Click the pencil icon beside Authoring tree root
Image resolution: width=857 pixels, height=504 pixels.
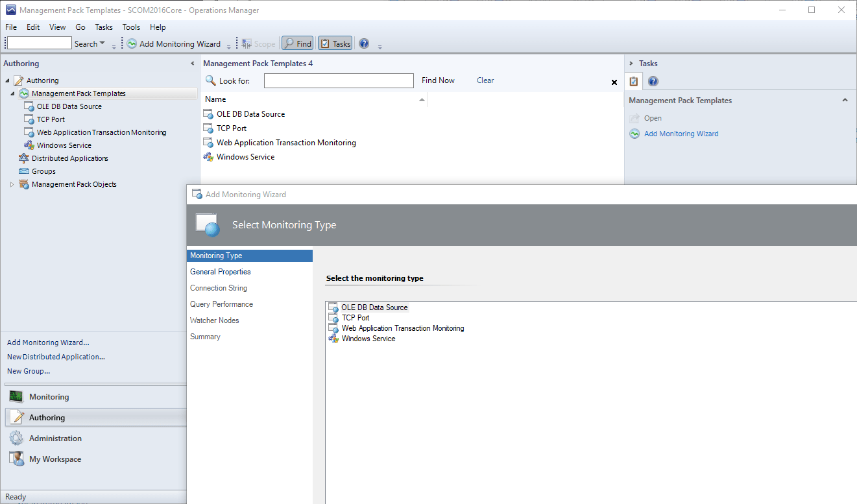[x=18, y=80]
